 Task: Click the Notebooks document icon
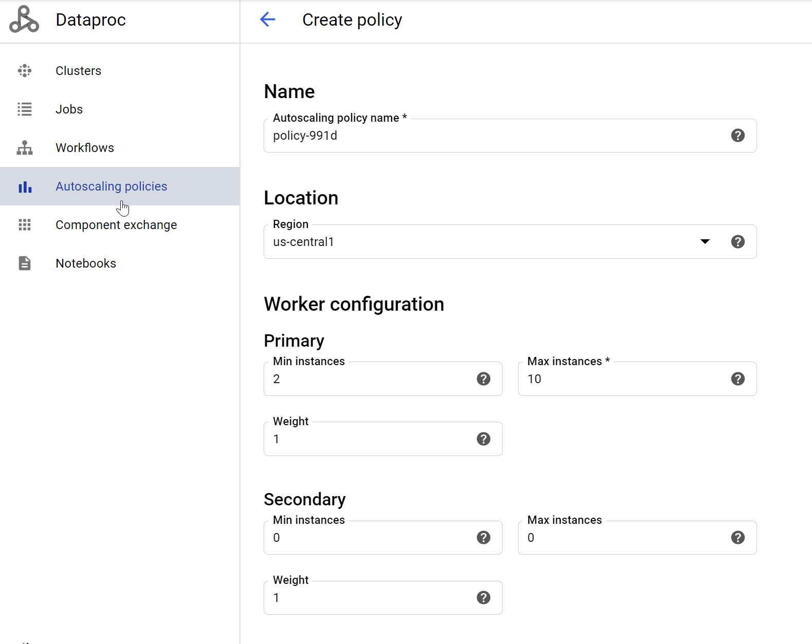pos(25,263)
